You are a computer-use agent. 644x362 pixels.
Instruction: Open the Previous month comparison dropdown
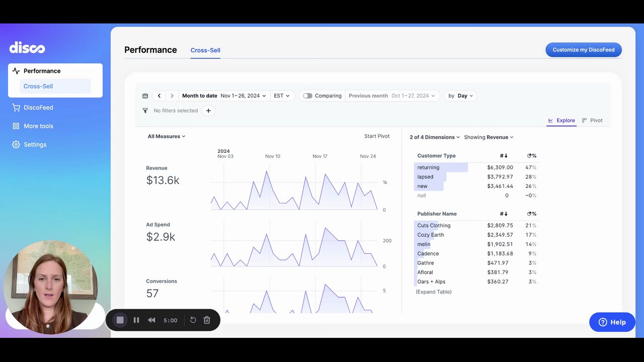click(392, 96)
